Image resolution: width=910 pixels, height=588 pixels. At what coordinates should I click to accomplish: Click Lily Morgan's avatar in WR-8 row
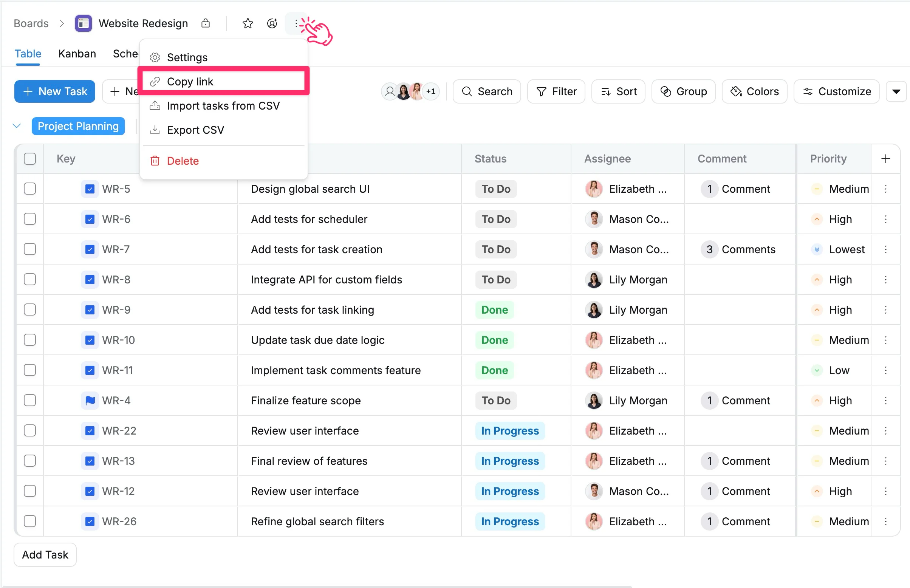pos(594,280)
